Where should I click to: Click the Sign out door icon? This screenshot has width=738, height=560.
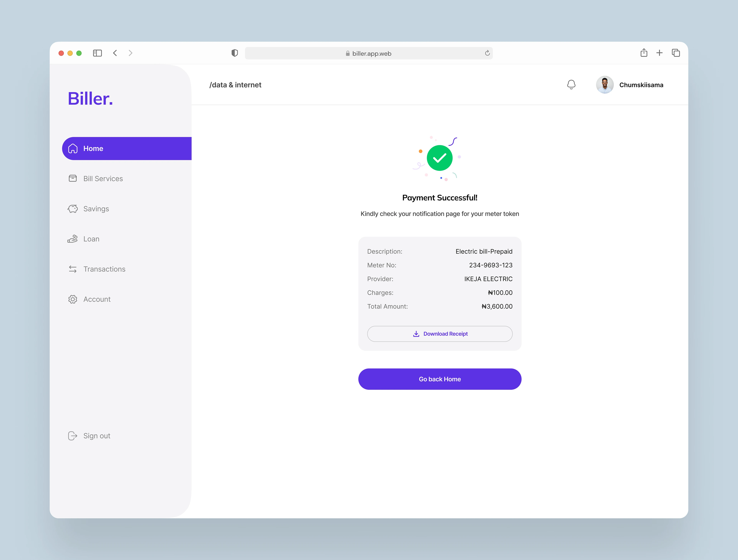click(73, 436)
